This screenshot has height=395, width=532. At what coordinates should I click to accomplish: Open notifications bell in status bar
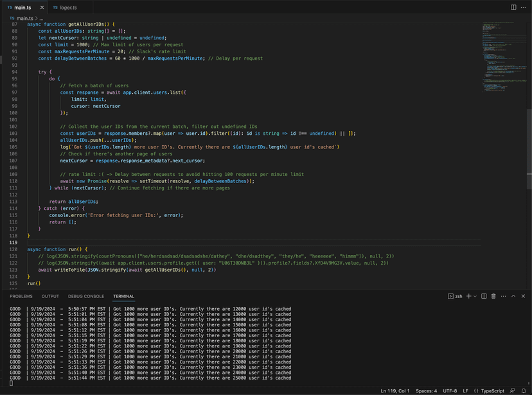pyautogui.click(x=524, y=391)
